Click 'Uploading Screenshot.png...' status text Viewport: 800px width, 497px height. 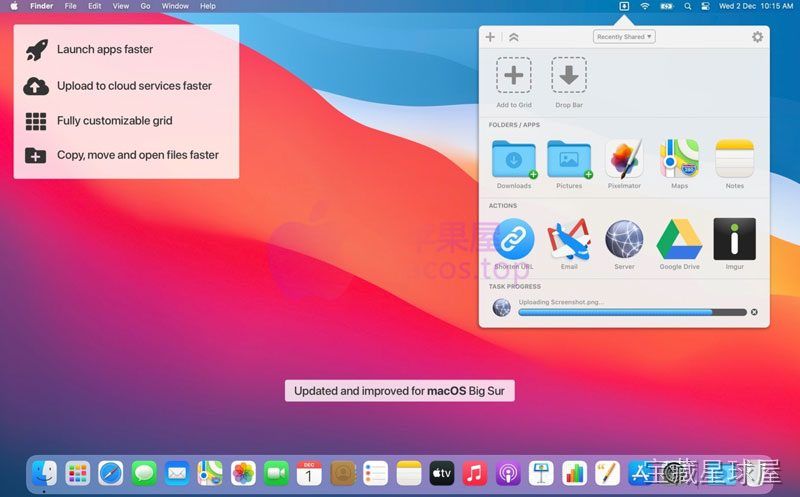pos(561,302)
